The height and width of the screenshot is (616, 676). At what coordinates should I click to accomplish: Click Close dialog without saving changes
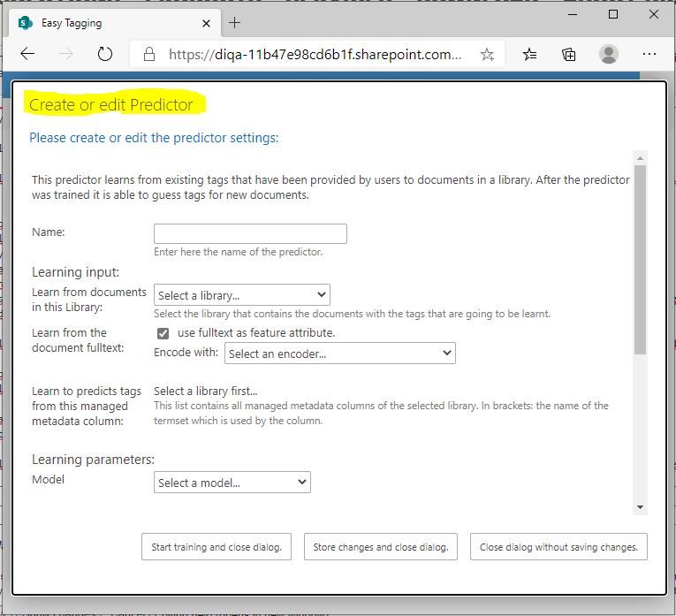point(558,547)
